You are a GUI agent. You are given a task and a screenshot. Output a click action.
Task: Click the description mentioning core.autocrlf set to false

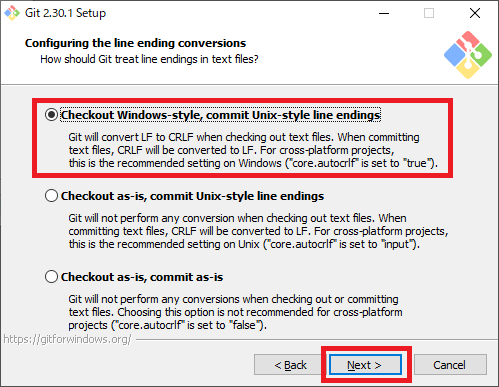click(235, 312)
